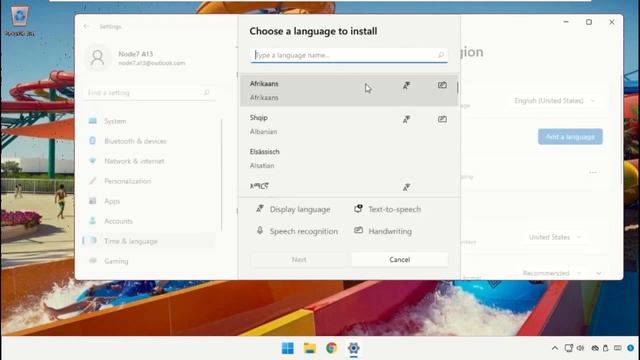Image resolution: width=640 pixels, height=360 pixels.
Task: Click the OneDrive cloud tray icon
Action: pyautogui.click(x=595, y=348)
